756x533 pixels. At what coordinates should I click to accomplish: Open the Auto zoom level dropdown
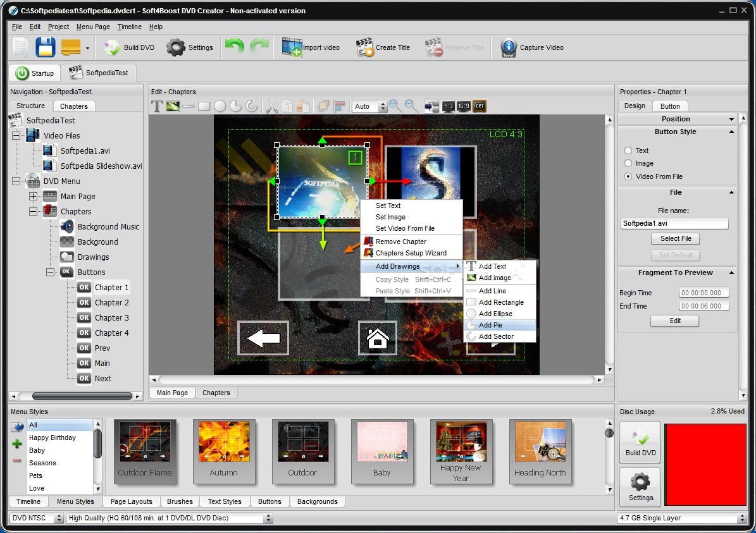pos(383,106)
